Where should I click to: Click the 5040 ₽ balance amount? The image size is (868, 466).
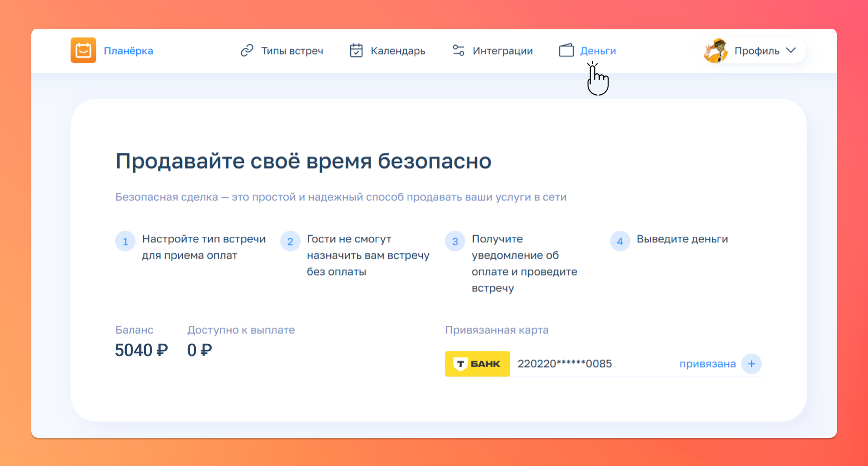141,350
